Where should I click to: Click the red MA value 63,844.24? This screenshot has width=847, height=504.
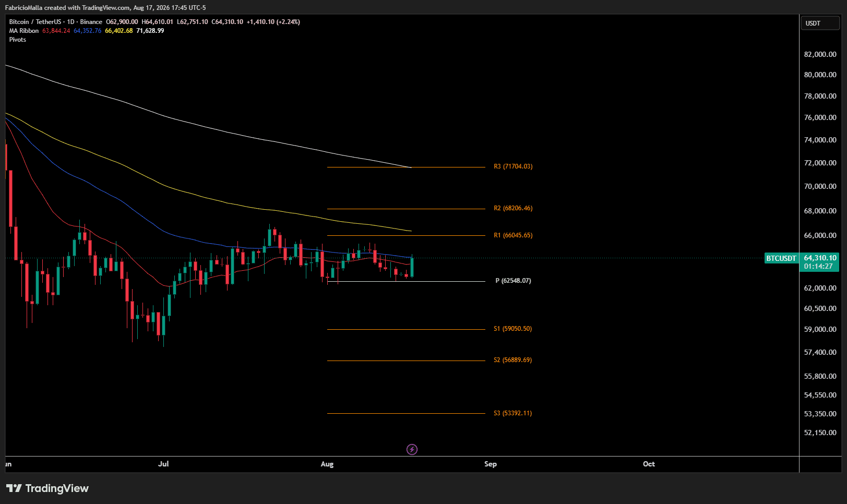pyautogui.click(x=56, y=31)
